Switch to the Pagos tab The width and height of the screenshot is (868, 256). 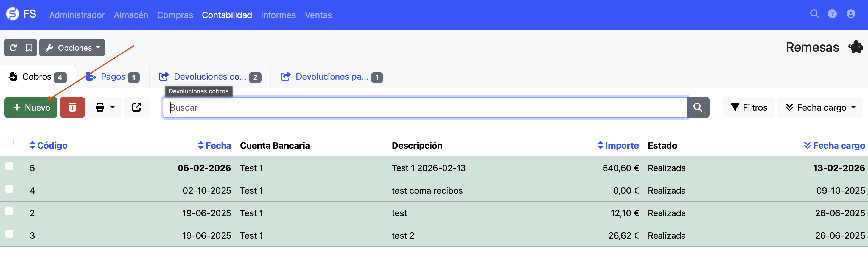tap(113, 77)
